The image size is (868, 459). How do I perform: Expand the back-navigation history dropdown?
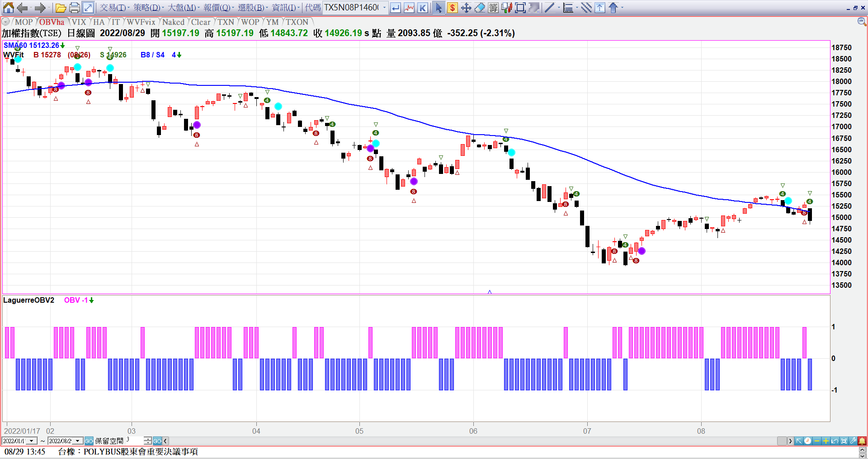31,8
